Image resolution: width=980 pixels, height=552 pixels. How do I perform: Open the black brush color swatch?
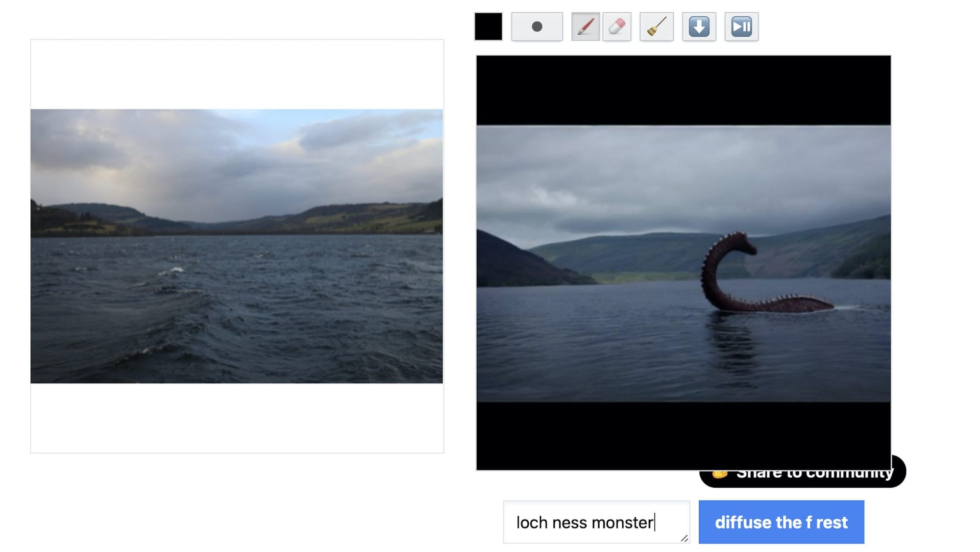click(488, 26)
